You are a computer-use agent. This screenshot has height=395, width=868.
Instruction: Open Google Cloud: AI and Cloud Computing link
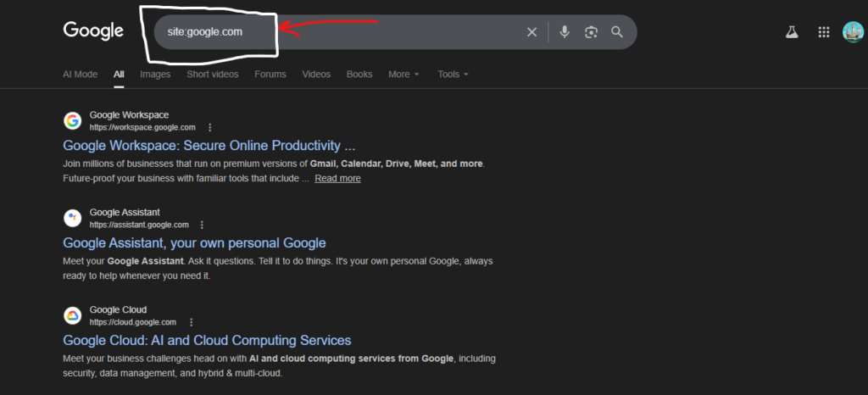point(207,340)
